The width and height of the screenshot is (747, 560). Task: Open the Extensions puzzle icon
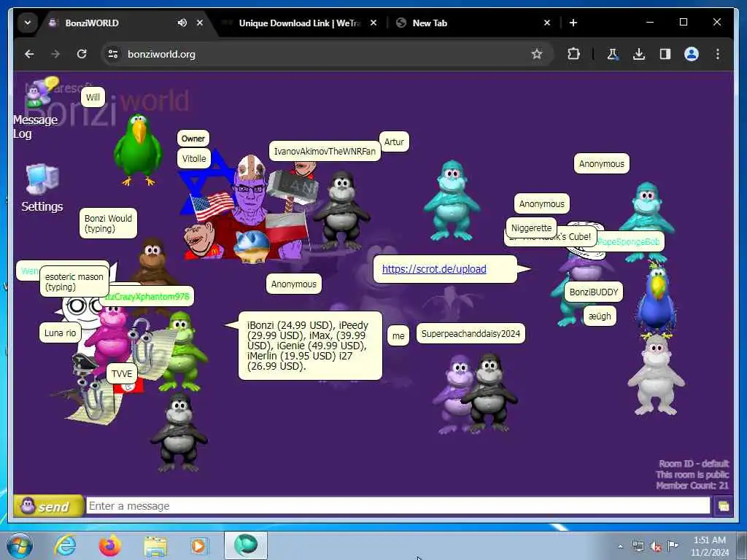pyautogui.click(x=573, y=54)
